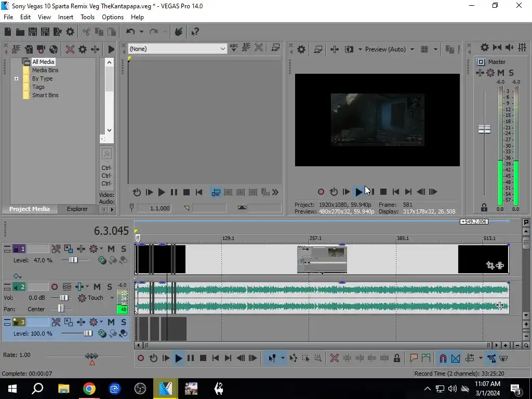Delete selection with the timeline toolbar red X
The height and width of the screenshot is (399, 532).
(x=334, y=358)
